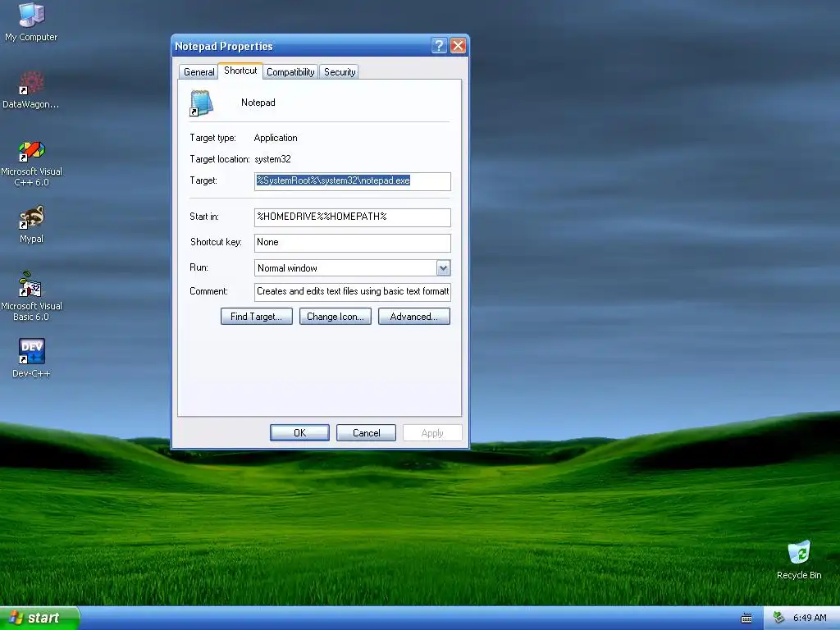Select Microsoft Visual C++ 6.0 shortcut
The image size is (840, 630).
click(32, 163)
